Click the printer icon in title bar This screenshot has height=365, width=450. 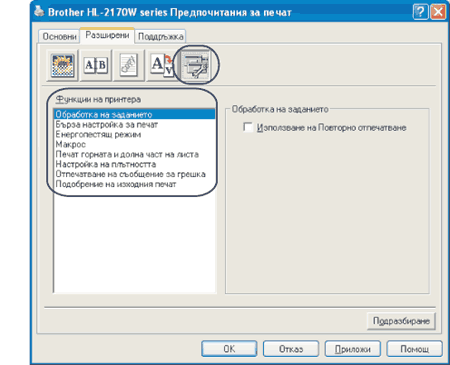click(39, 12)
